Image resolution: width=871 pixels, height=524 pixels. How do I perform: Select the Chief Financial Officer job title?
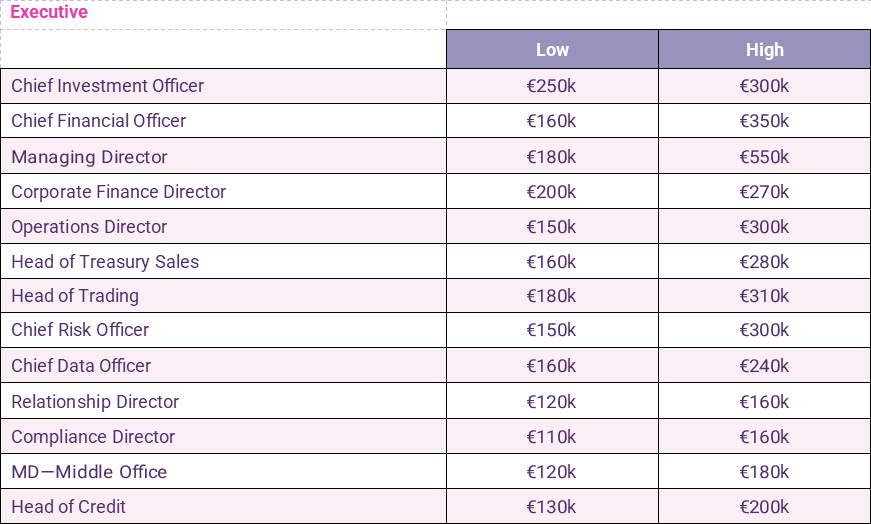click(x=99, y=121)
